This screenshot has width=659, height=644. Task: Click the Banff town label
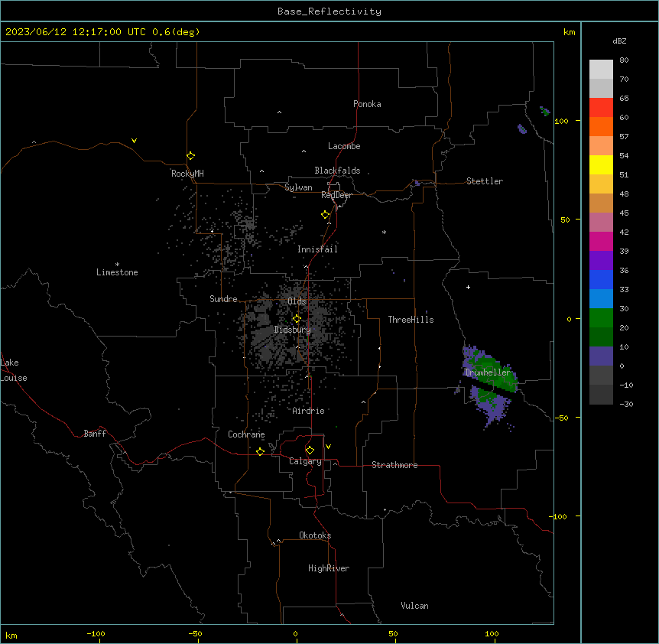[95, 434]
